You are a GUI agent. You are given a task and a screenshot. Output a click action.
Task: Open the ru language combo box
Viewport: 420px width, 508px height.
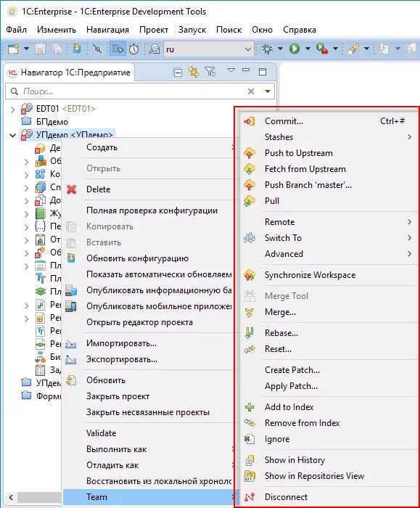208,49
